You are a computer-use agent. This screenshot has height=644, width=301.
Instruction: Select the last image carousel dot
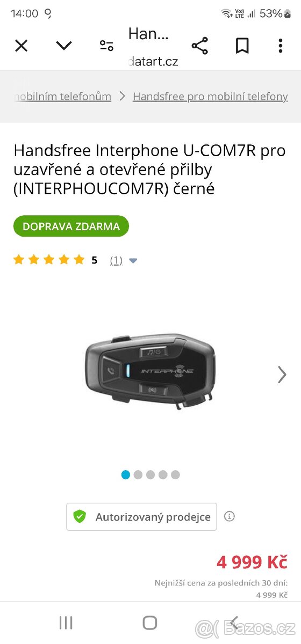coord(175,474)
